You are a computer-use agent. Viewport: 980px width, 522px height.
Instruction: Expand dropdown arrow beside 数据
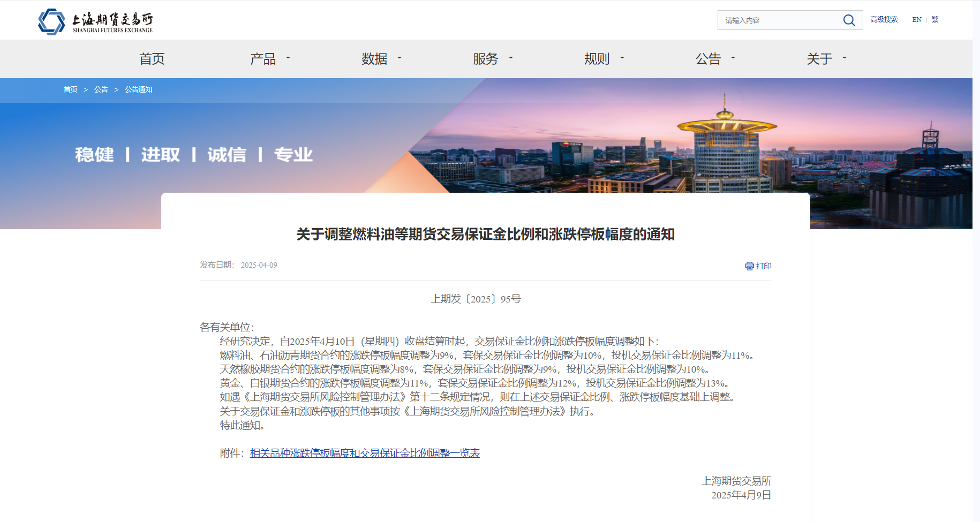[x=399, y=57]
